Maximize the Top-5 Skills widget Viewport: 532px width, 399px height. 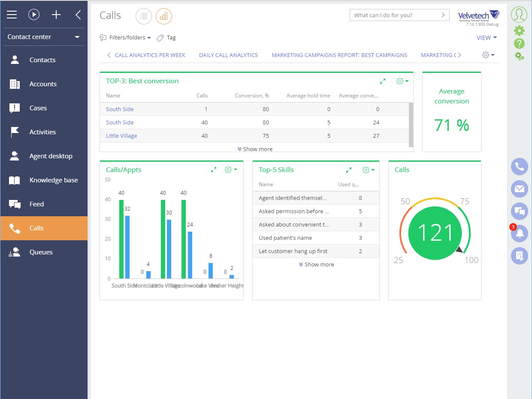(348, 169)
